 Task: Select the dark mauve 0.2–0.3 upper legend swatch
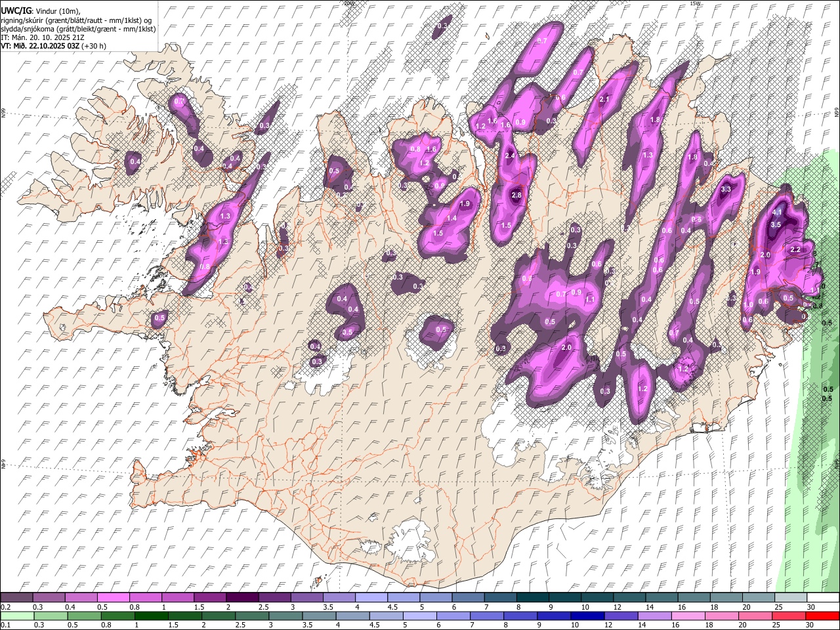coord(17,597)
